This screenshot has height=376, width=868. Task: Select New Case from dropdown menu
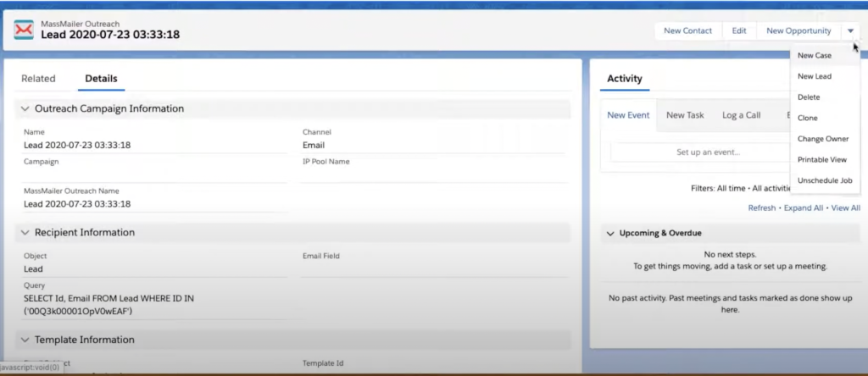point(815,55)
